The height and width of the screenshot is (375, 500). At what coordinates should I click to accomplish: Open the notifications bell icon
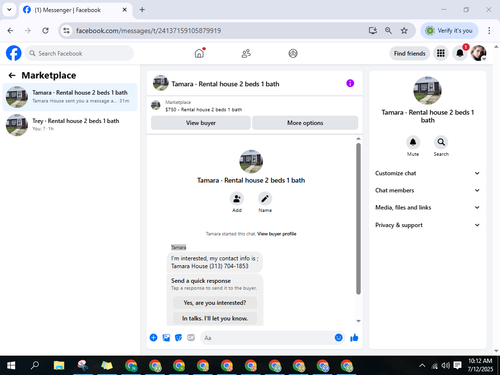460,53
